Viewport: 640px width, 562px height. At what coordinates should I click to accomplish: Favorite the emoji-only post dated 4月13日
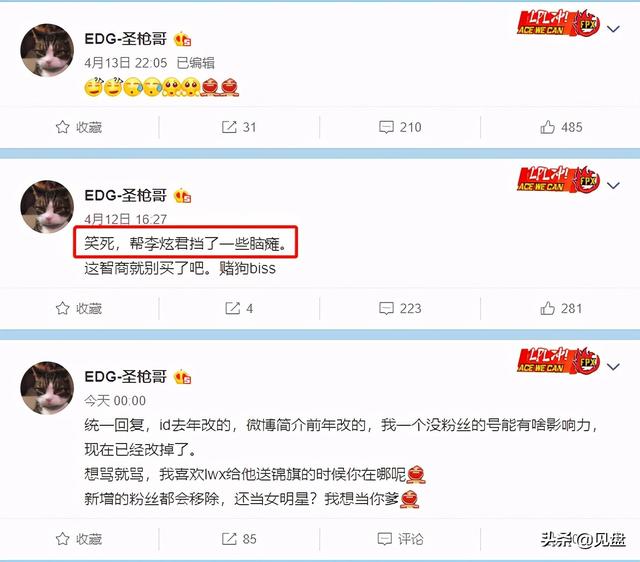pos(79,127)
